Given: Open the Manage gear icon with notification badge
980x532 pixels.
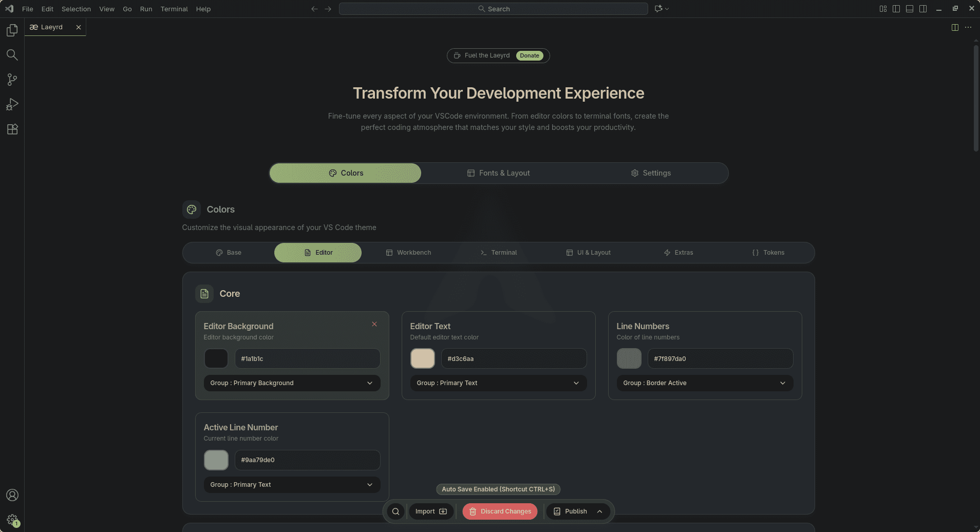Looking at the screenshot, I should point(12,519).
